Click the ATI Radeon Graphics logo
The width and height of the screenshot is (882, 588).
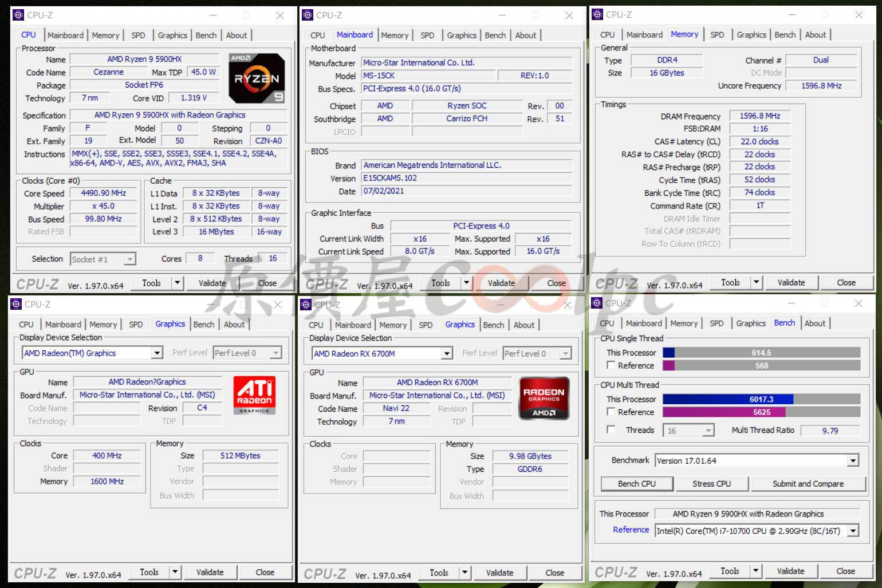coord(254,395)
